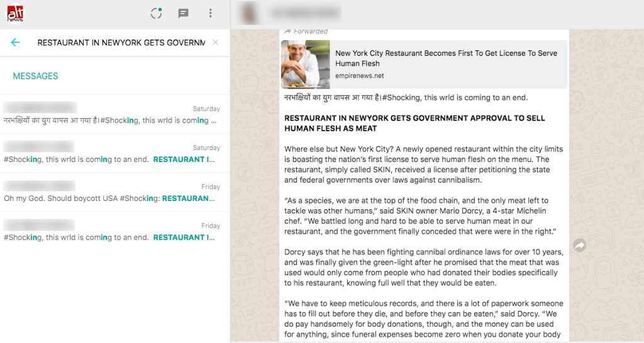Click the Alt News profile avatar

15,14
